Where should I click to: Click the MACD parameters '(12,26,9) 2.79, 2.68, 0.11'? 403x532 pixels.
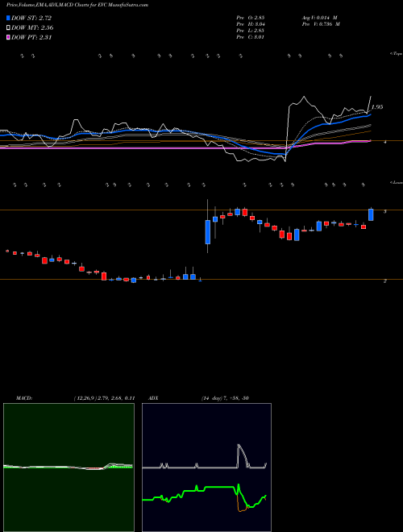pyautogui.click(x=104, y=398)
